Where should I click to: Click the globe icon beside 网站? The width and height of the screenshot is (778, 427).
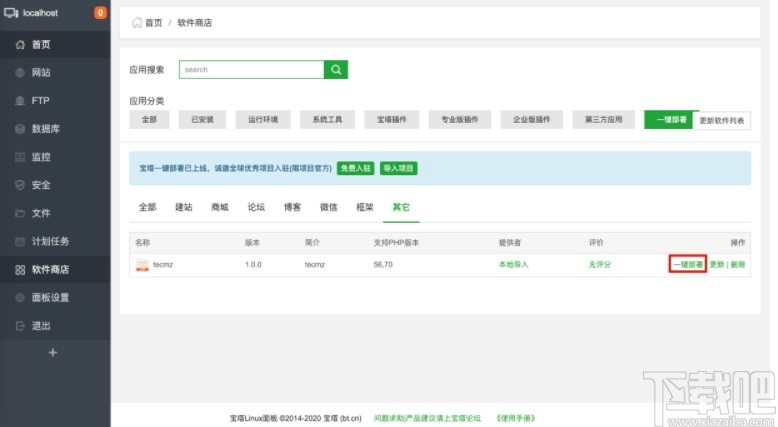click(x=20, y=73)
